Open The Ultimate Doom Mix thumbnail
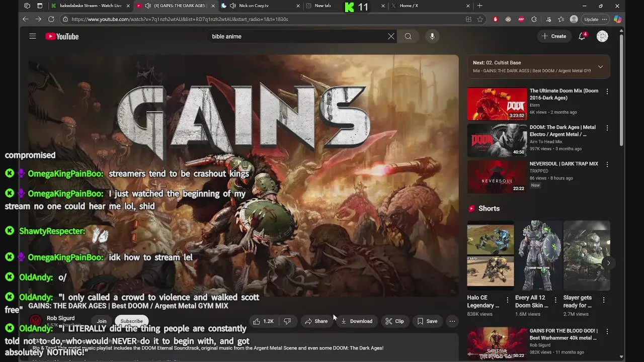 click(x=497, y=104)
